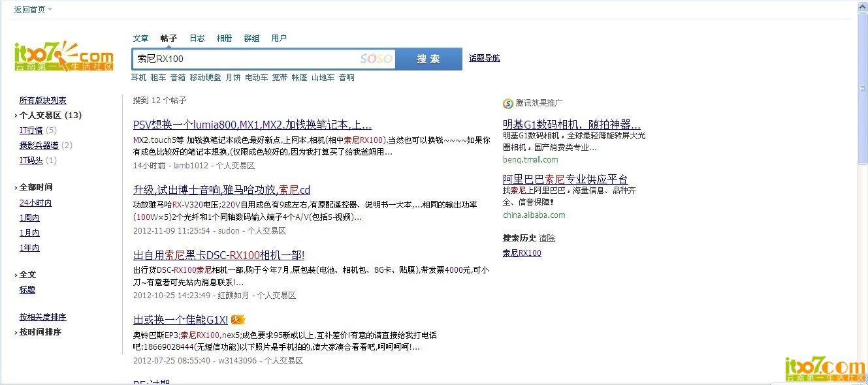Open the 话题导航 link
This screenshot has width=868, height=385.
[485, 58]
